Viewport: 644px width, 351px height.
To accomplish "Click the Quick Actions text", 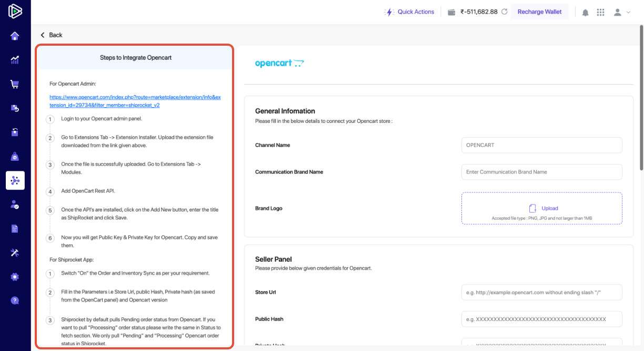I will tap(416, 12).
